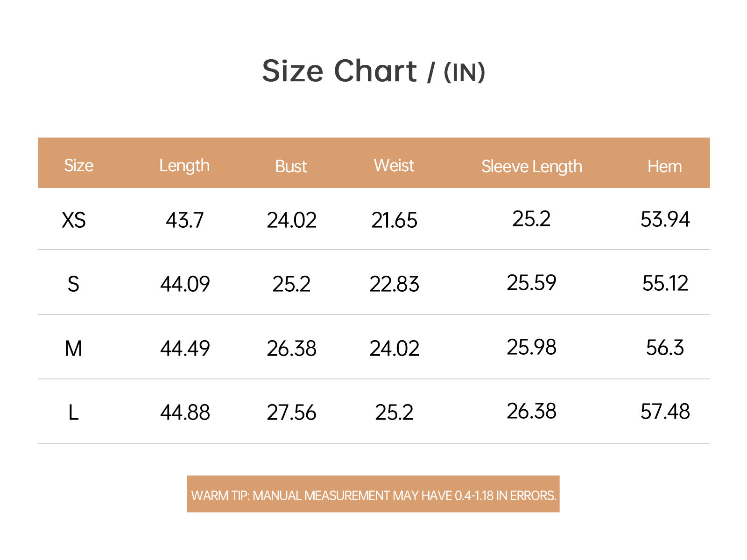Select the Size column header

pos(78,166)
